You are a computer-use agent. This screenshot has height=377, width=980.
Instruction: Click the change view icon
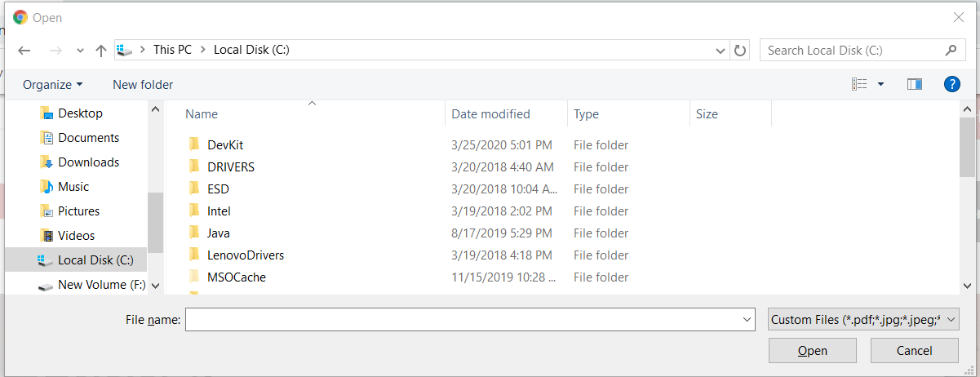pos(859,84)
